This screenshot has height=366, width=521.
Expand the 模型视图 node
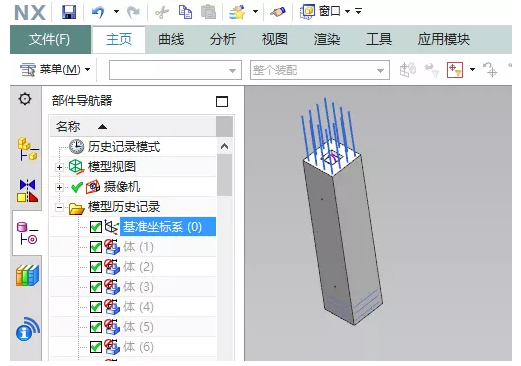click(59, 167)
